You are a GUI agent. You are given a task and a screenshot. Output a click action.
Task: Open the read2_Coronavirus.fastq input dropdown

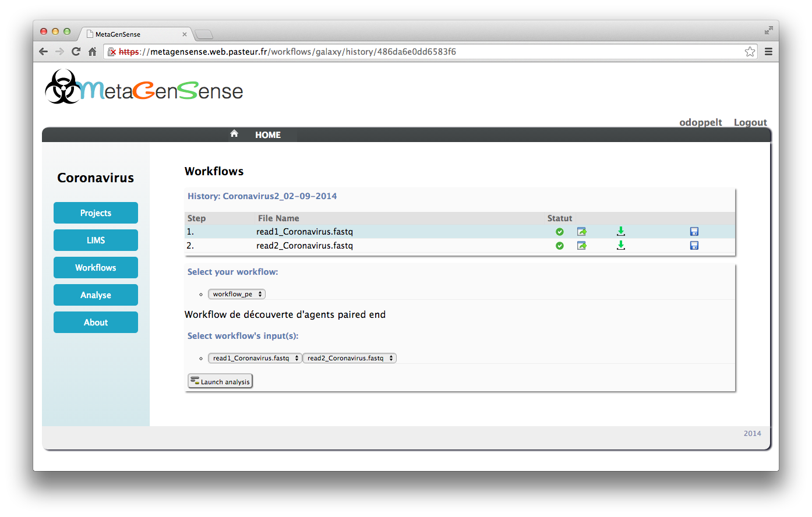pos(349,358)
